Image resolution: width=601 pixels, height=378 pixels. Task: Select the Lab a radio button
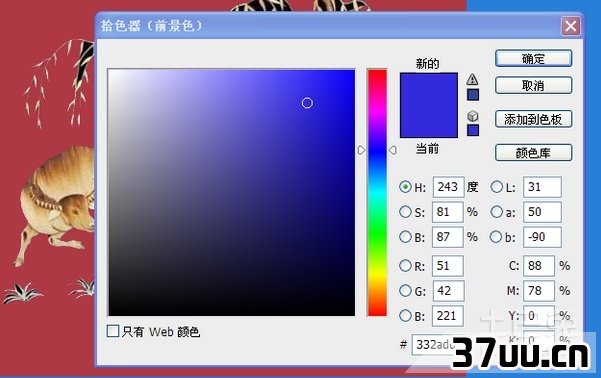pyautogui.click(x=496, y=212)
